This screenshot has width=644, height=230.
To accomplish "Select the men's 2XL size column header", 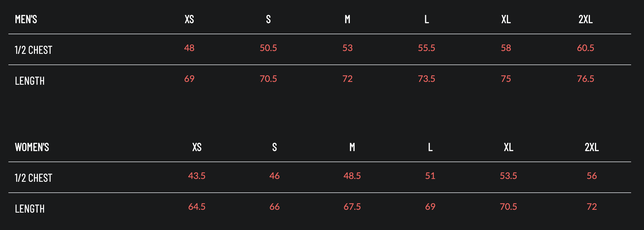I will coord(586,19).
